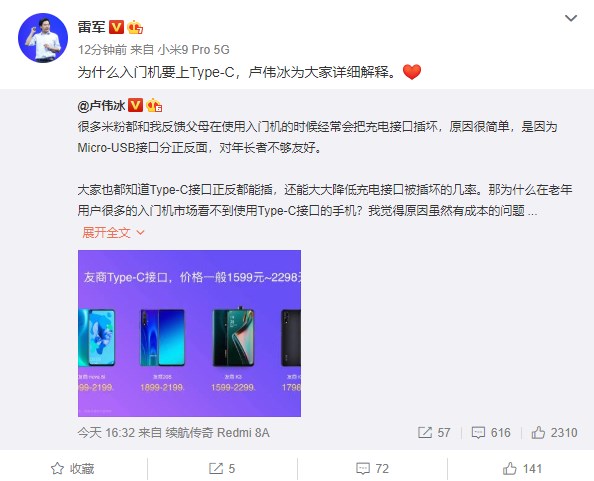Like Lei Jun's post with 141 likes
Image resolution: width=594 pixels, height=481 pixels.
(x=522, y=469)
